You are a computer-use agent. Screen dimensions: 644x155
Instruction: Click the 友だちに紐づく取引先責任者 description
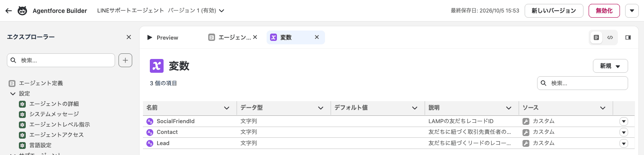point(470,132)
